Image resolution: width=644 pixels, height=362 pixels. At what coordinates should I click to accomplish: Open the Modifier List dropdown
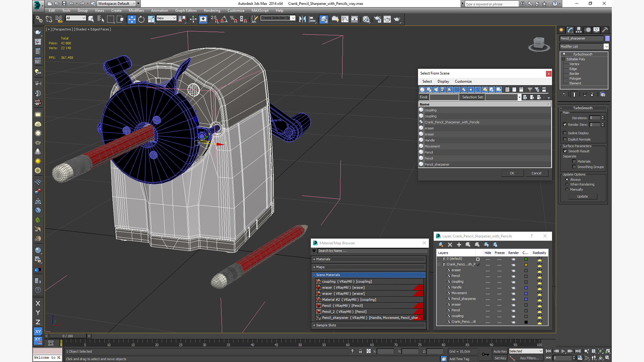[x=606, y=47]
